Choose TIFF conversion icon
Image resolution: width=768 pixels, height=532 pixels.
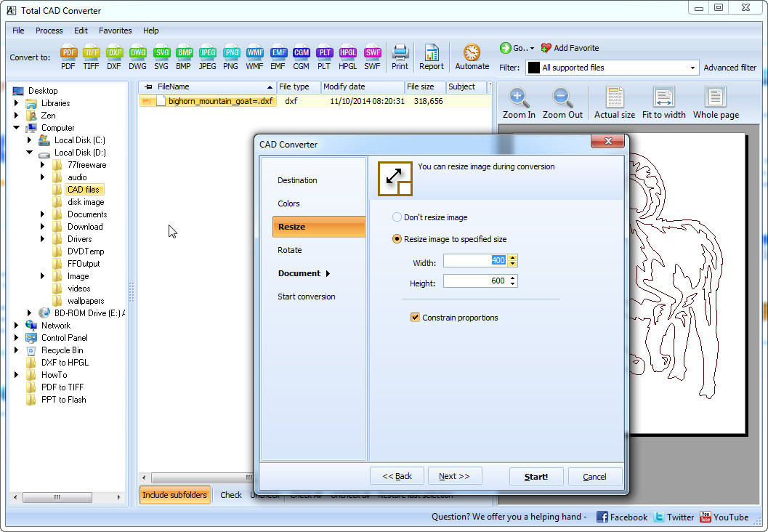pyautogui.click(x=91, y=57)
